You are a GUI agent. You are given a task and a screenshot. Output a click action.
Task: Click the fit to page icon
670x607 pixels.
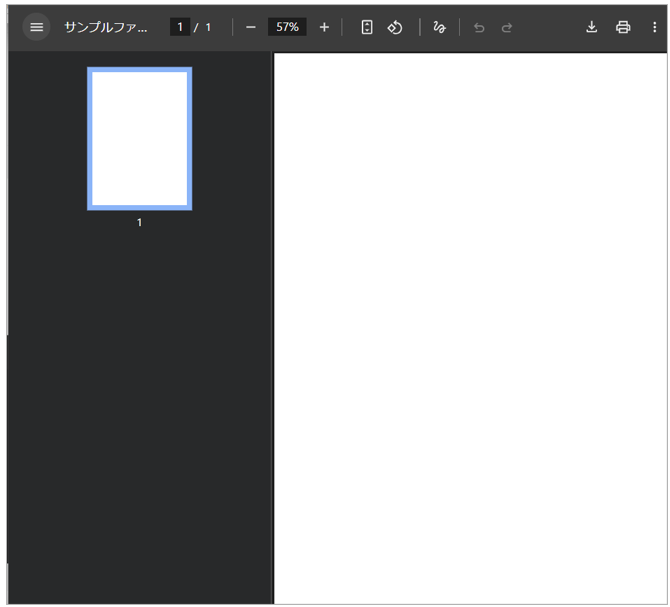pos(367,27)
